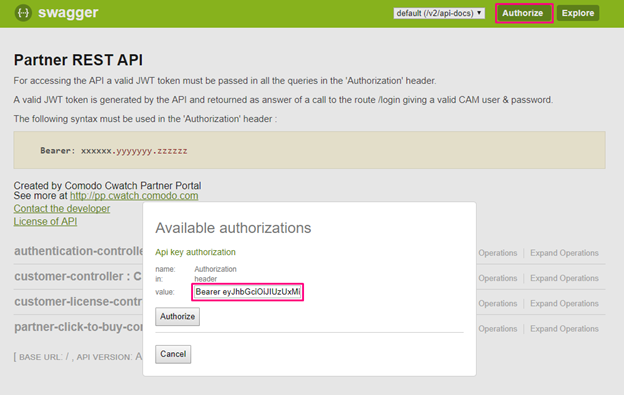Expand Operations for partner-click-to-buy row
This screenshot has width=624, height=395.
pyautogui.click(x=564, y=329)
